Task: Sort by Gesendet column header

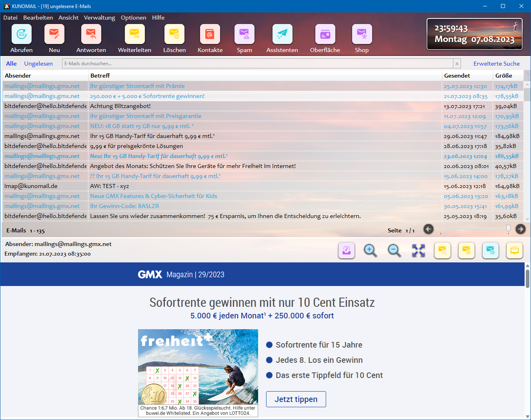Action: [467, 76]
